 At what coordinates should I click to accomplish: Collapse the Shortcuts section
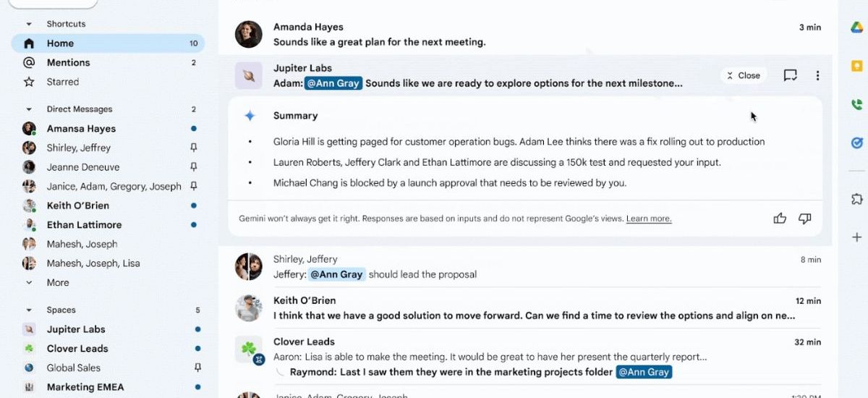pyautogui.click(x=29, y=24)
